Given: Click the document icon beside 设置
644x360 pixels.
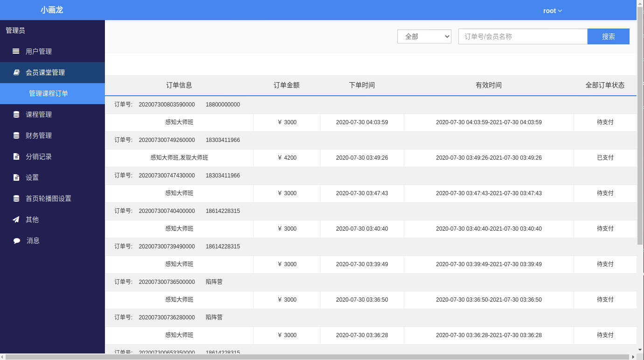Looking at the screenshot, I should (x=16, y=177).
